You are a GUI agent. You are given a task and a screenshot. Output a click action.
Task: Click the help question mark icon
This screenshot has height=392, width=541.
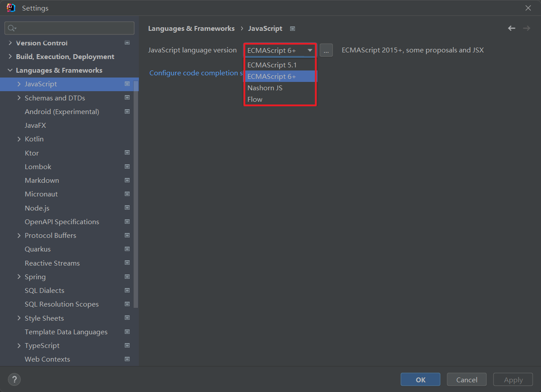pyautogui.click(x=14, y=379)
